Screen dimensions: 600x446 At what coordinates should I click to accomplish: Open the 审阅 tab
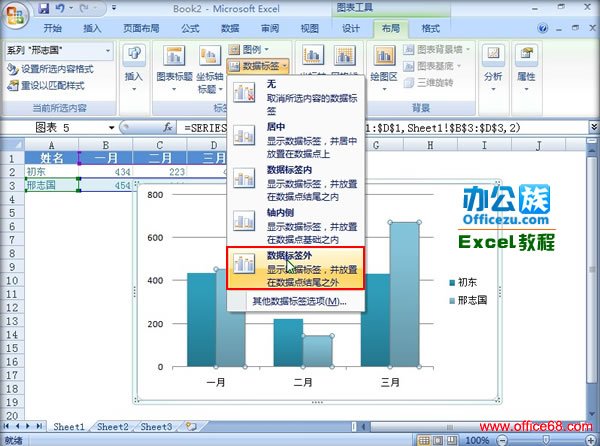(270, 28)
